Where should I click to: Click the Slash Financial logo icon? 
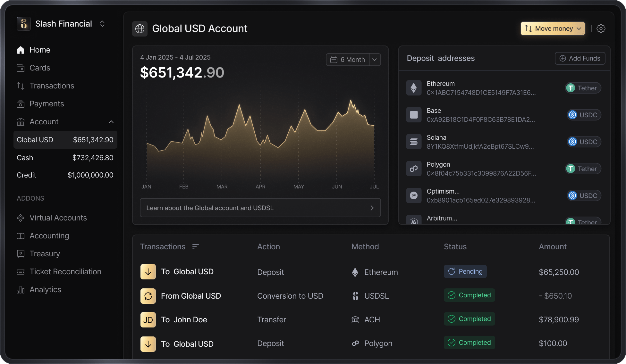click(x=24, y=24)
